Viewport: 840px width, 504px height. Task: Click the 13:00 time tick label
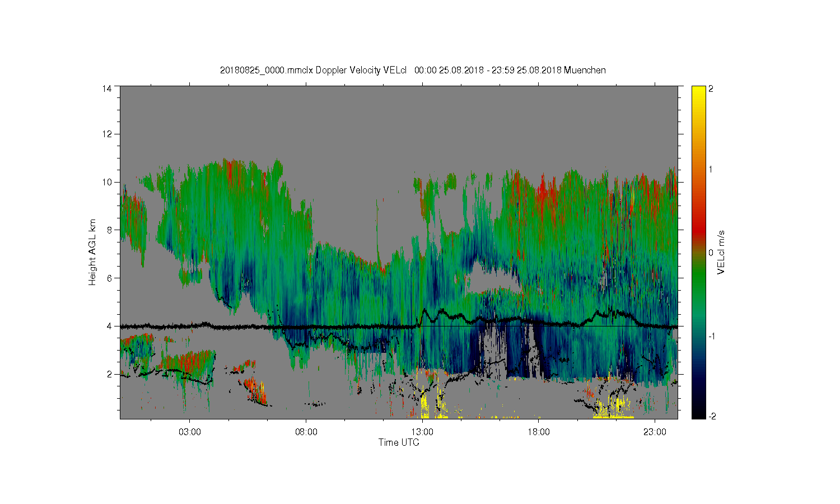(x=422, y=432)
